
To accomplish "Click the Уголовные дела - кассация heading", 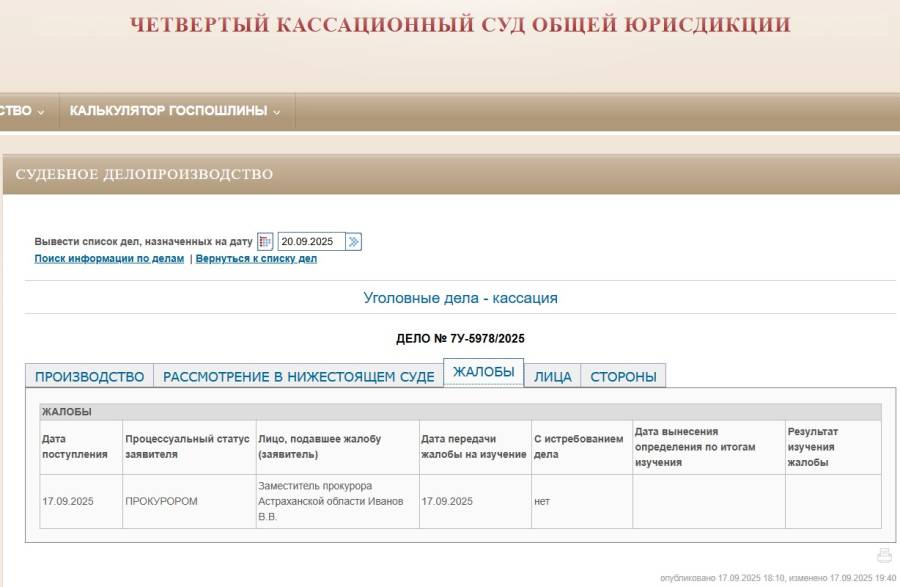I will pos(460,298).
